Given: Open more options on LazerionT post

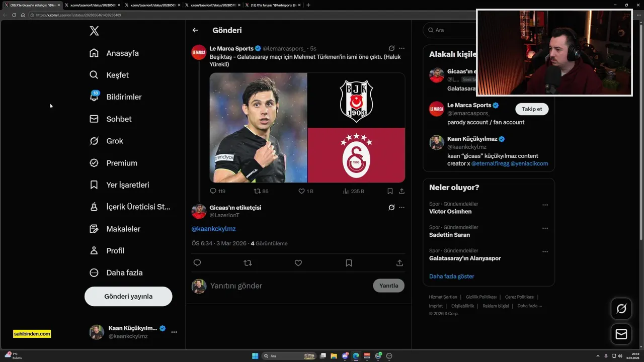Looking at the screenshot, I should 401,207.
